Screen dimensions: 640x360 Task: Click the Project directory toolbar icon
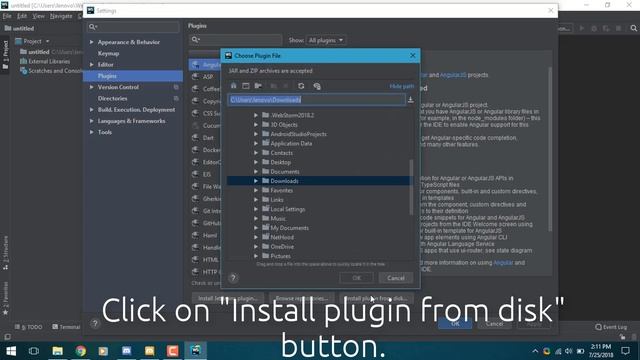tap(258, 86)
